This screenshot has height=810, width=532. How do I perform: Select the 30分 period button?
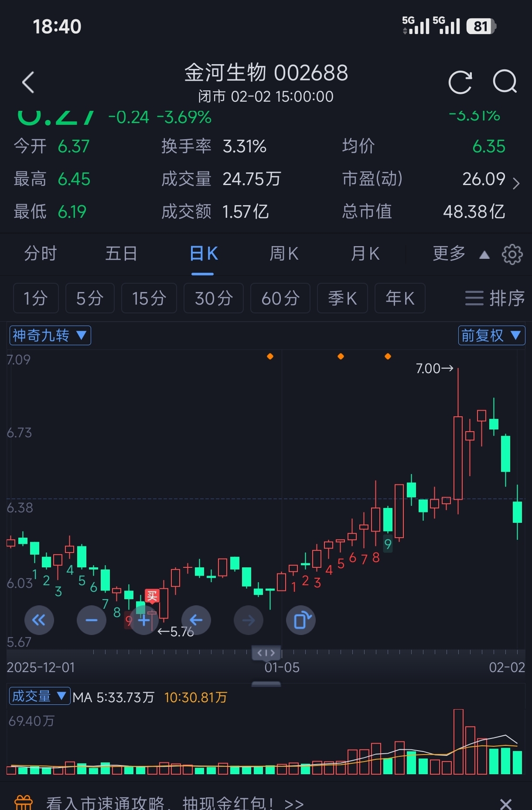(214, 298)
